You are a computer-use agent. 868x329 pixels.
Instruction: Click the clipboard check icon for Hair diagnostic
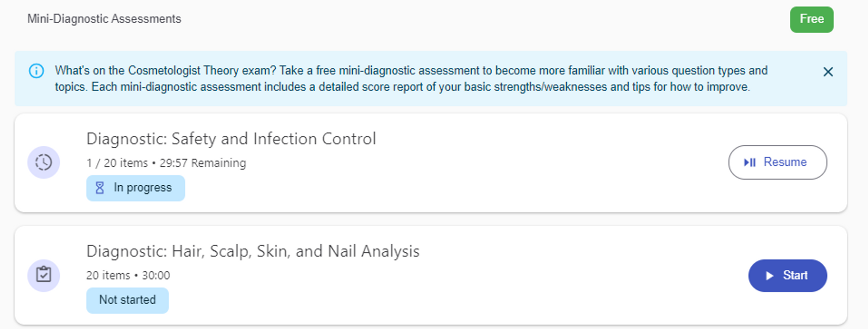click(44, 275)
